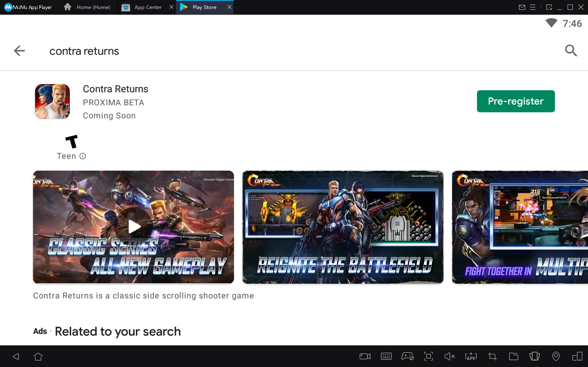Image resolution: width=588 pixels, height=367 pixels.
Task: Select the 'Coming Soon' status text
Action: click(109, 116)
